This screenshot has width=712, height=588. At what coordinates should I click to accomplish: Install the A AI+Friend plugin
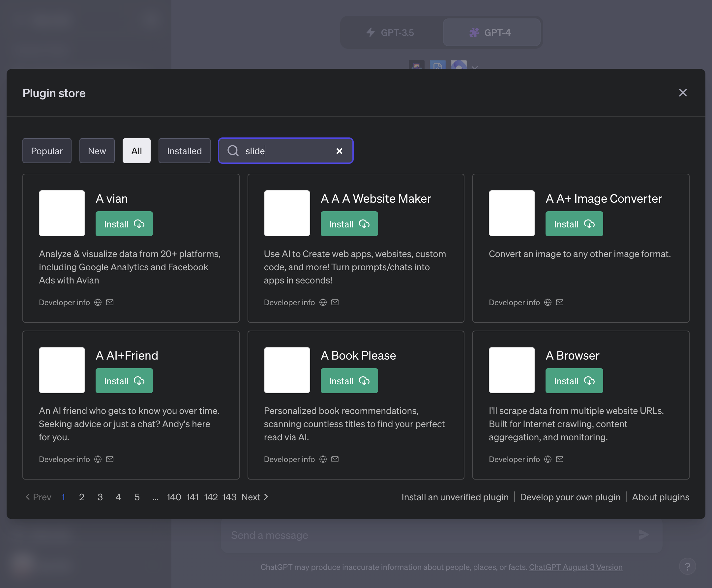tap(124, 381)
